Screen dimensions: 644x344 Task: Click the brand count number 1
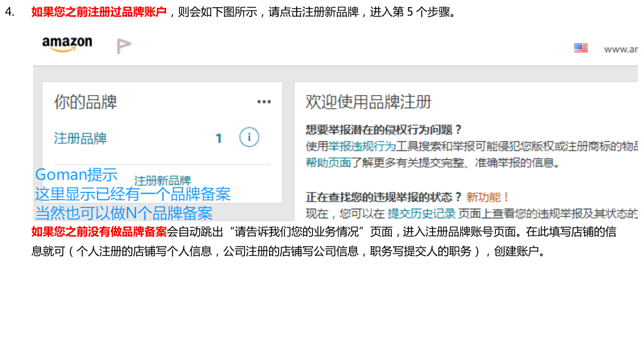(218, 138)
